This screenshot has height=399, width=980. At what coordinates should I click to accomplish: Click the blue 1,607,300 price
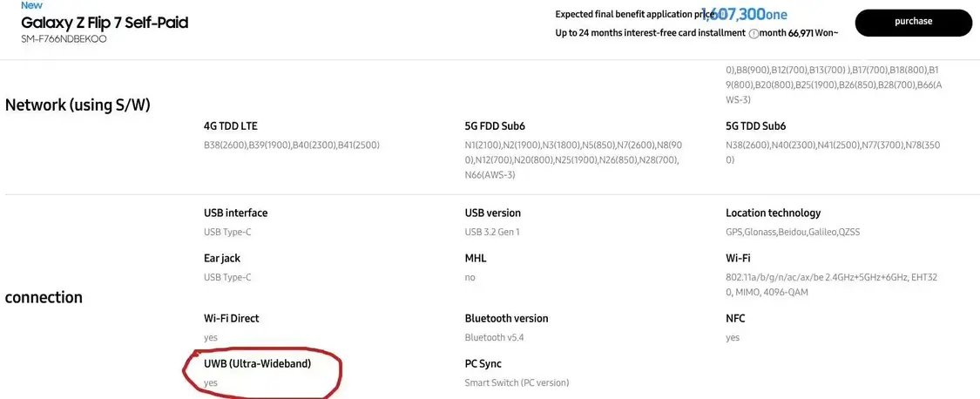coord(733,14)
